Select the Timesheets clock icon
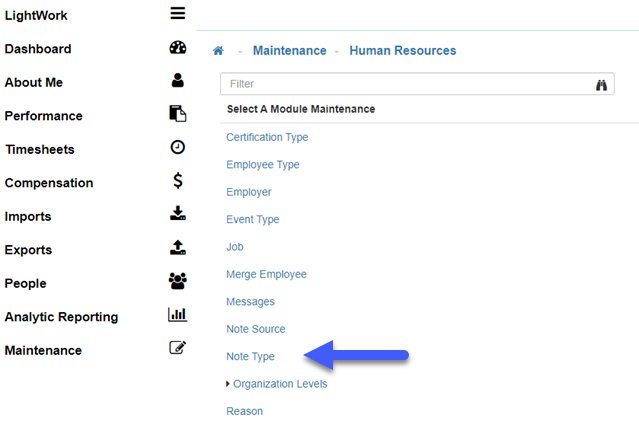 177,147
